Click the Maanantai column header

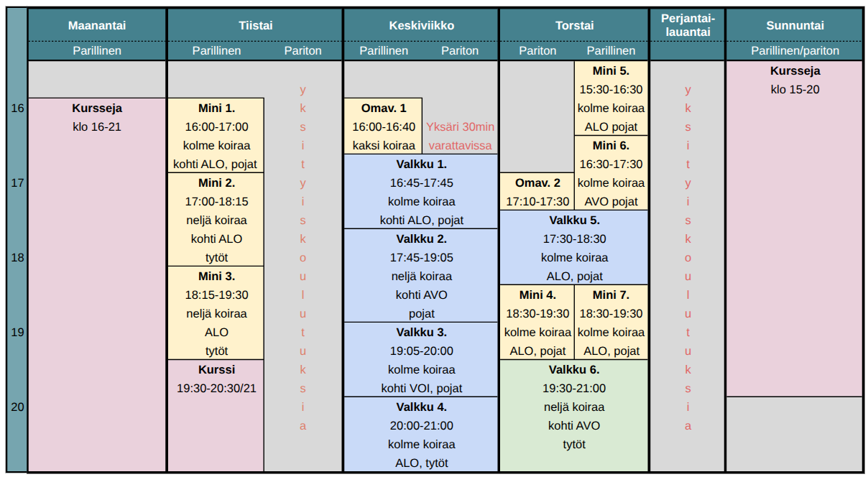pos(97,25)
